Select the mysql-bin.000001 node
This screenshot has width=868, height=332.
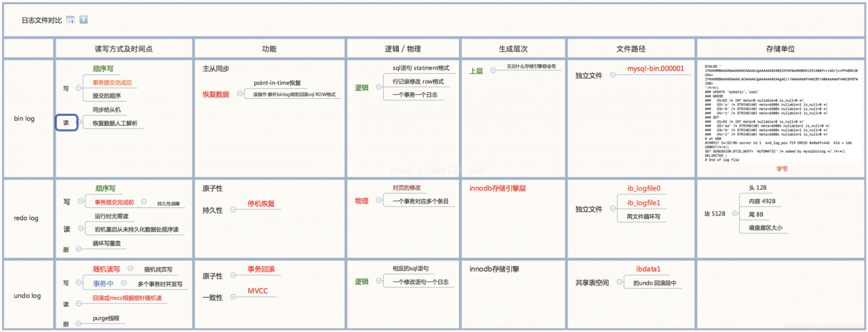pyautogui.click(x=655, y=69)
